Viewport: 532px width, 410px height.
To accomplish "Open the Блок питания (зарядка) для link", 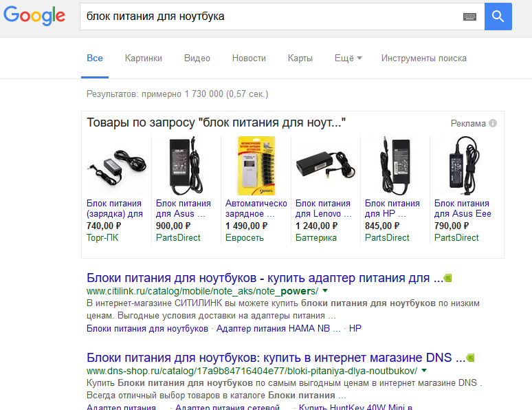I will coord(114,208).
